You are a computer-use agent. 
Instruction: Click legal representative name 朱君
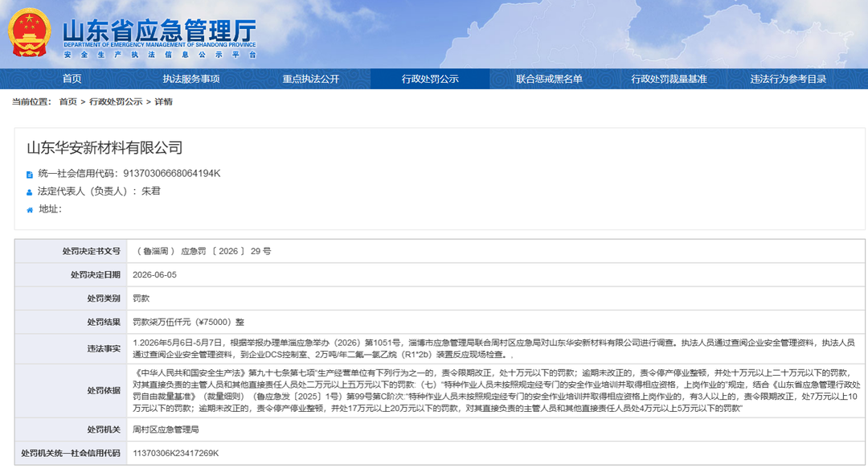point(150,191)
